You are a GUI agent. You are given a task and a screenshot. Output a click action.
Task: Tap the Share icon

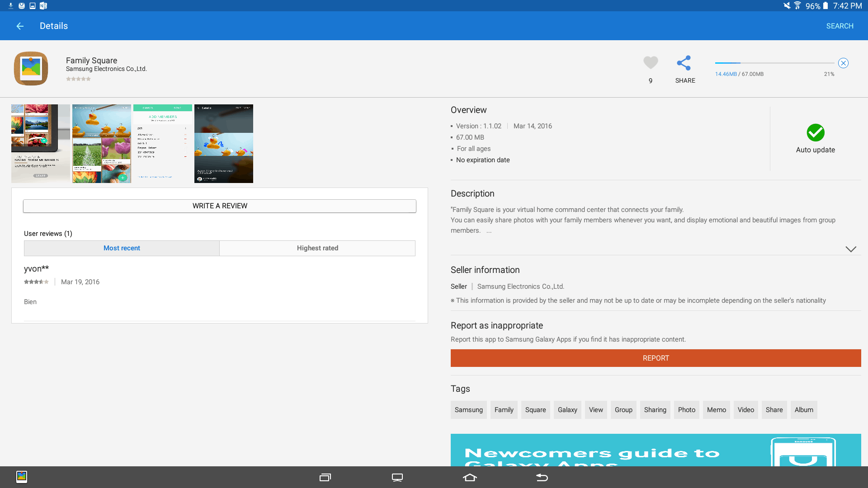coord(684,63)
